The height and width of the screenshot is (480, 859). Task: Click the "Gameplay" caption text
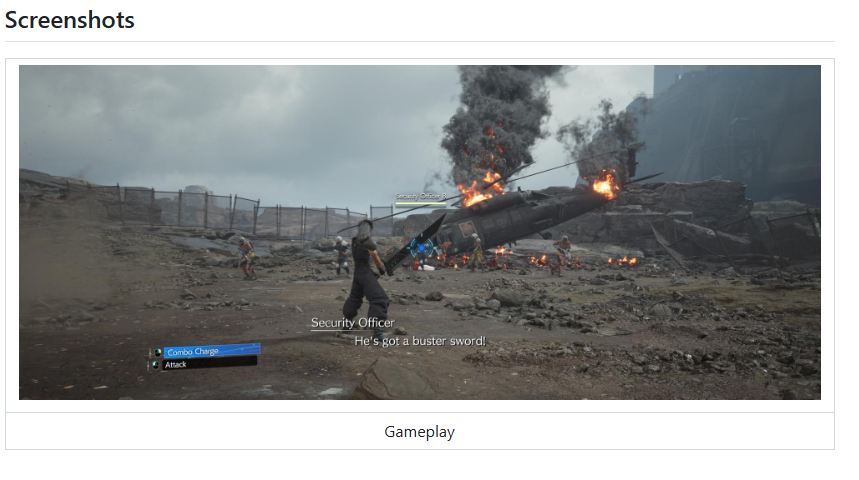(x=420, y=432)
